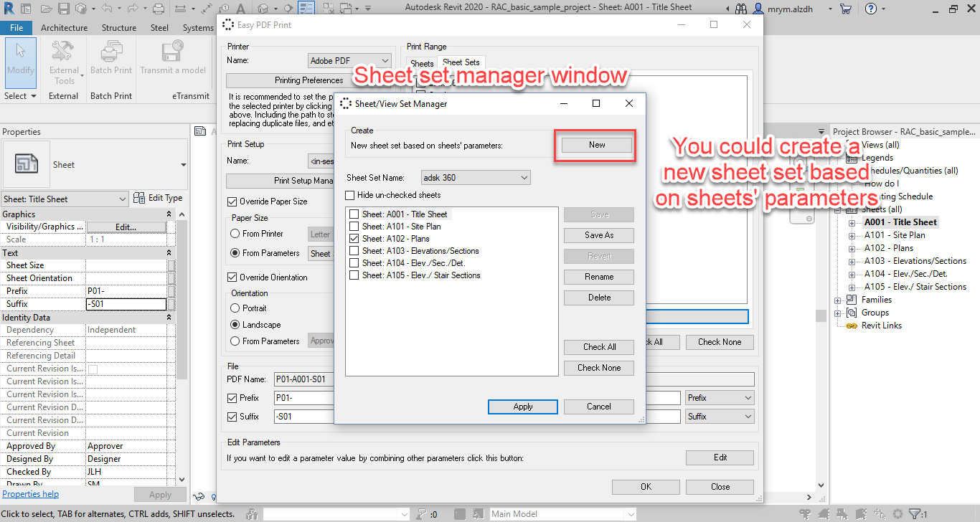Click the Save floppy disk icon in quick access toolbar

(63, 9)
